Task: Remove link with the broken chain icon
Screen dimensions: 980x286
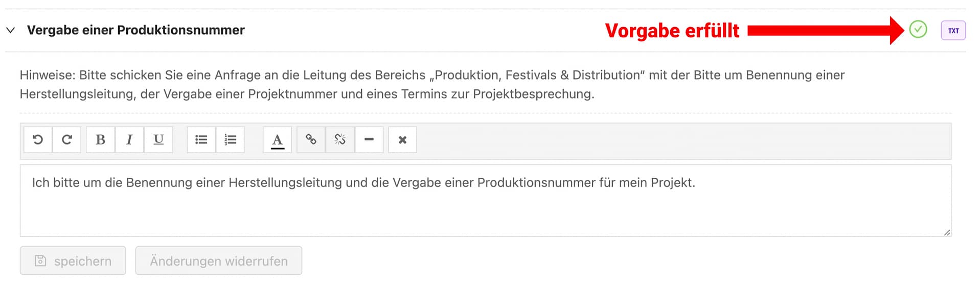Action: point(340,139)
